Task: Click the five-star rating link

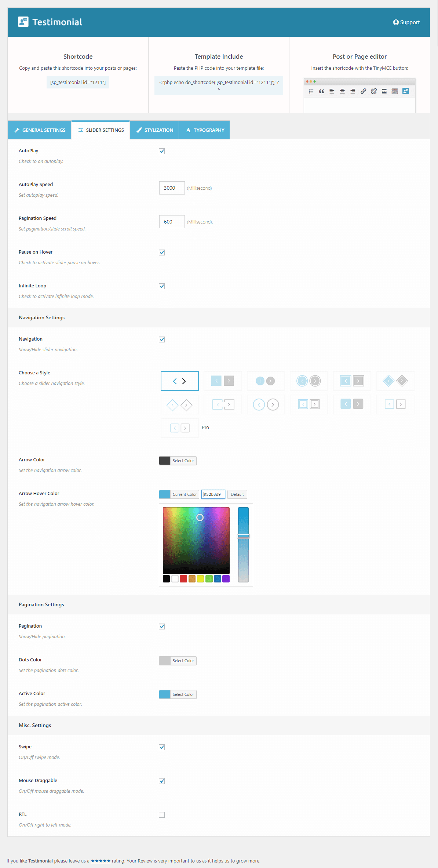Action: tap(101, 861)
